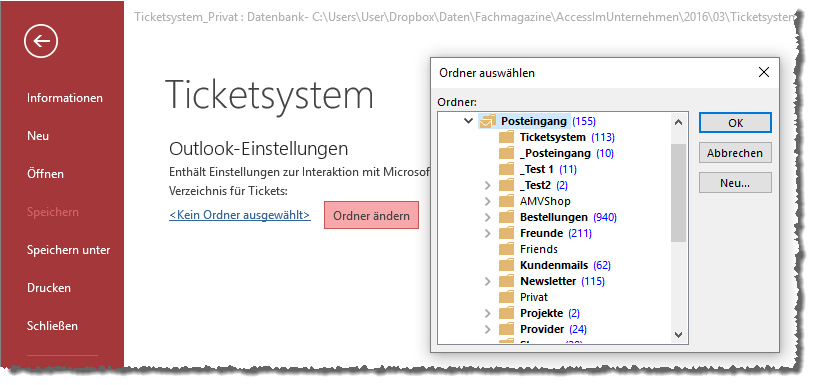Screen dimensions: 815x385
Task: Click the folder list scroll-down arrow
Action: point(678,335)
